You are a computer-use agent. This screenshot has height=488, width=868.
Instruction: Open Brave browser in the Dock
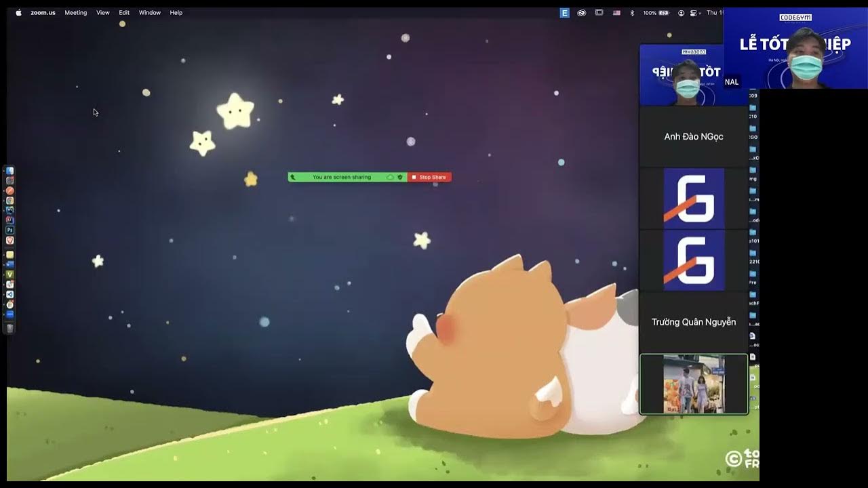click(9, 240)
